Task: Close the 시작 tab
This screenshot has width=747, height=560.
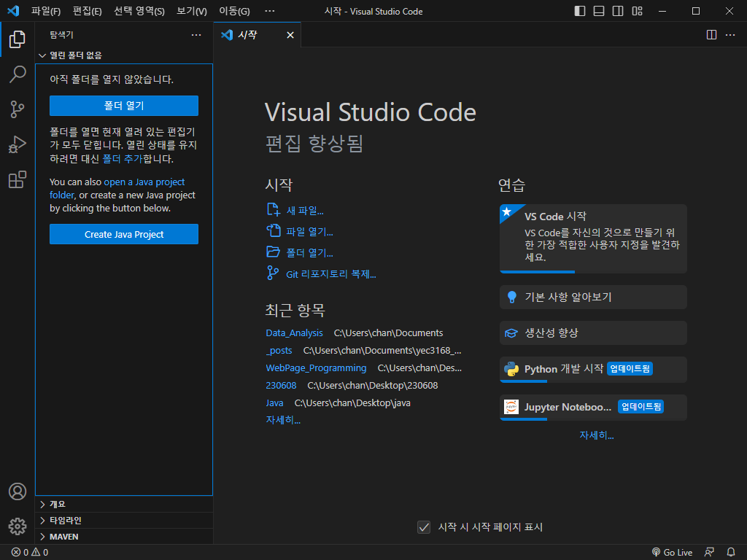Action: (x=290, y=35)
